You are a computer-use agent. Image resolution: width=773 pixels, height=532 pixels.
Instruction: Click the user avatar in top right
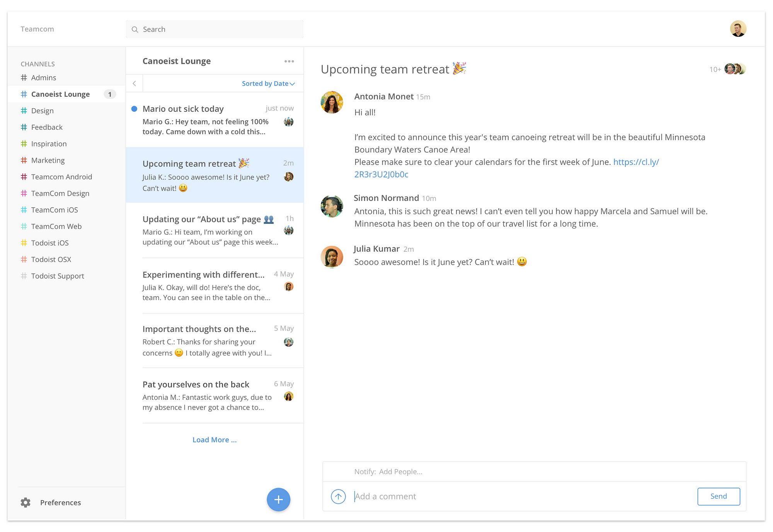738,29
